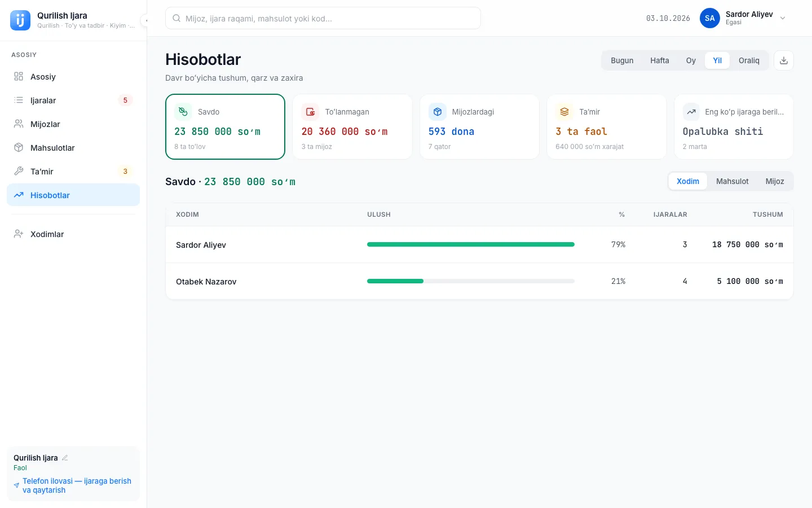The width and height of the screenshot is (812, 508).
Task: Click the wrench icon next to Ta'mir
Action: click(19, 171)
